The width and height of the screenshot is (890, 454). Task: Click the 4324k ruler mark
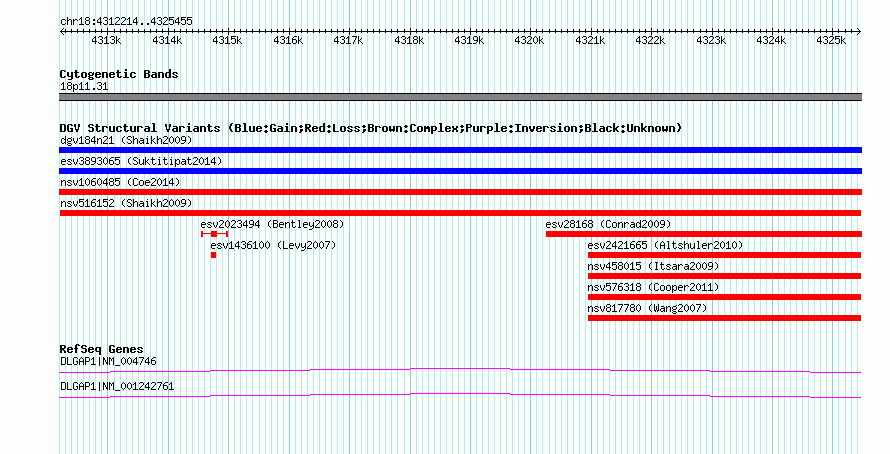click(x=771, y=40)
